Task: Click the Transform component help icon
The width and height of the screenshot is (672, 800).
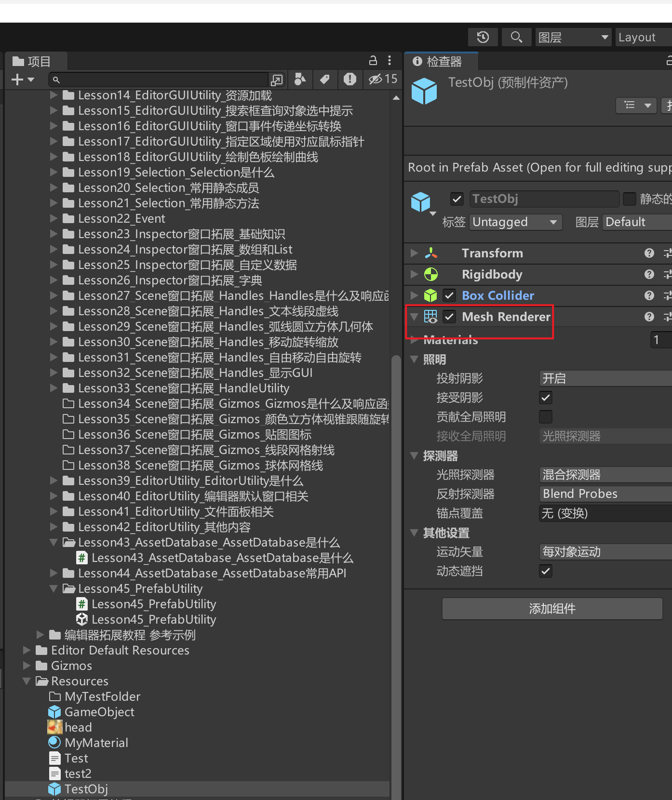Action: [649, 253]
